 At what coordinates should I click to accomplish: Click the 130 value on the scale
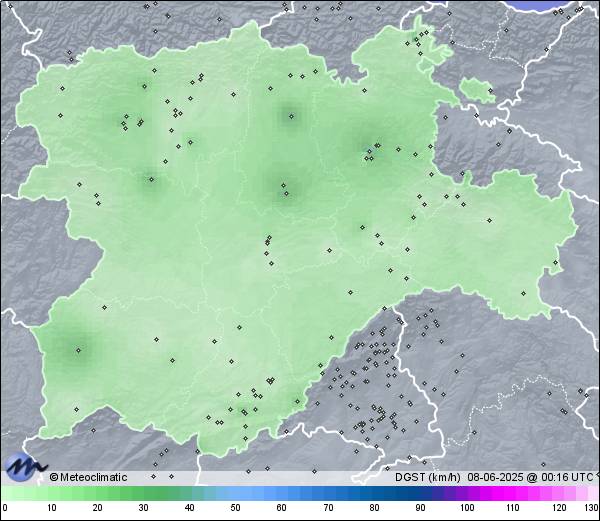(592, 508)
